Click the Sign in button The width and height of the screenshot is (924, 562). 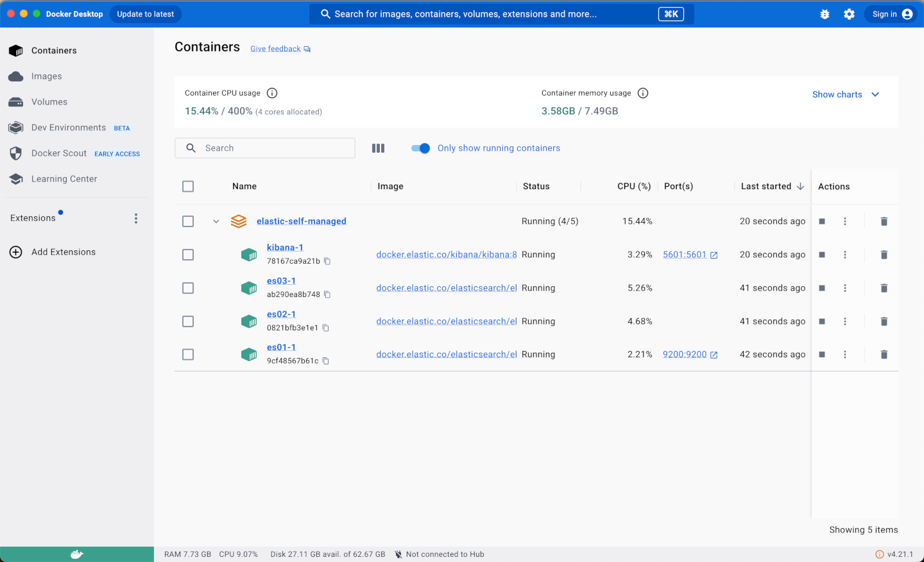pyautogui.click(x=892, y=14)
